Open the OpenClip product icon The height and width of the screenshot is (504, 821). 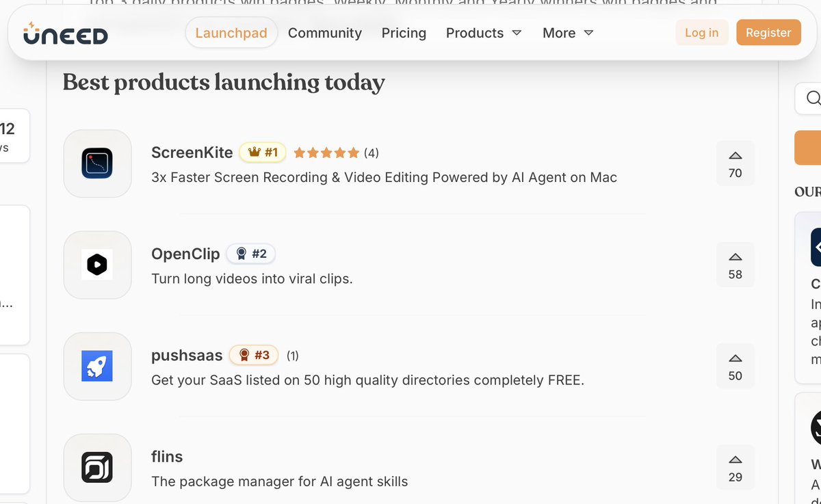tap(97, 265)
